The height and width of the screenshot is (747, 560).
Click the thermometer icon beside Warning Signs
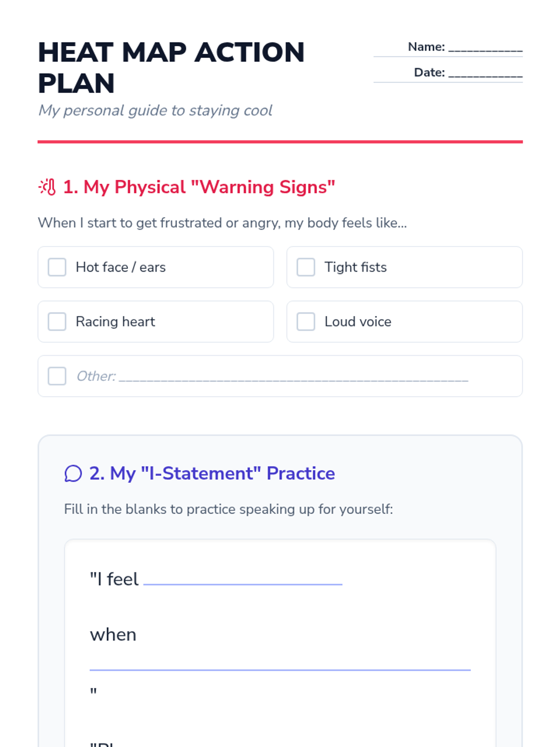click(x=47, y=187)
